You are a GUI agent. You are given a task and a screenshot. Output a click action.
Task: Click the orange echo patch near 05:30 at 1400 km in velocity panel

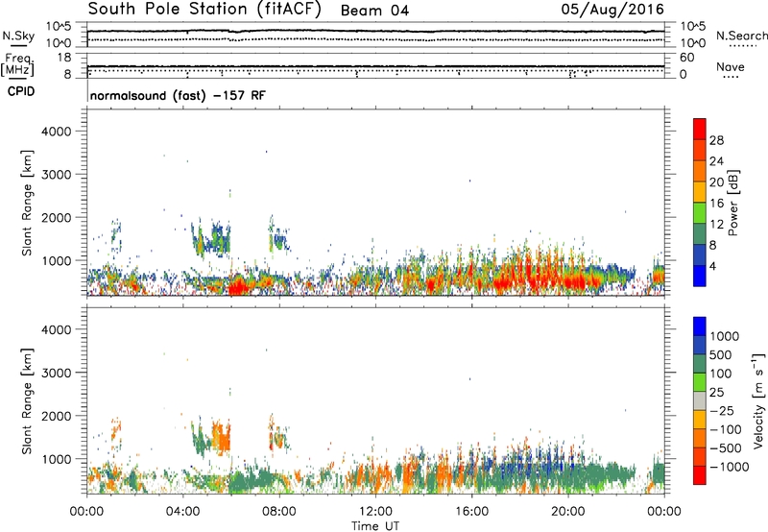tap(221, 438)
